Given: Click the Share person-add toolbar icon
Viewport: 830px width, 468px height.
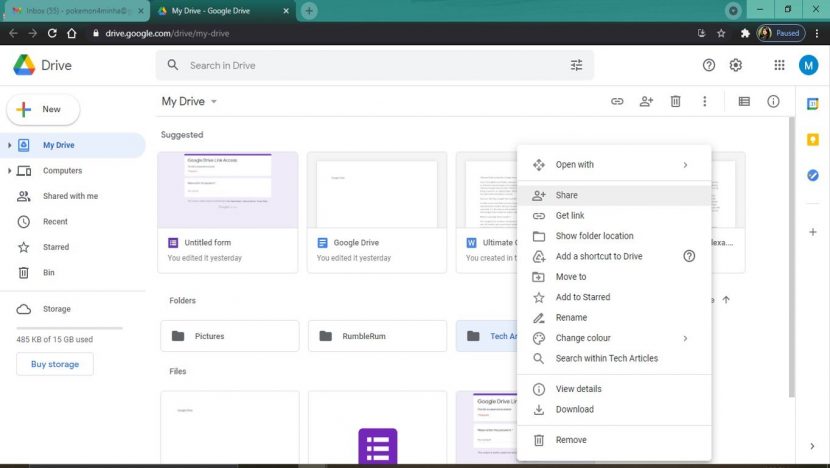Looking at the screenshot, I should pyautogui.click(x=646, y=101).
